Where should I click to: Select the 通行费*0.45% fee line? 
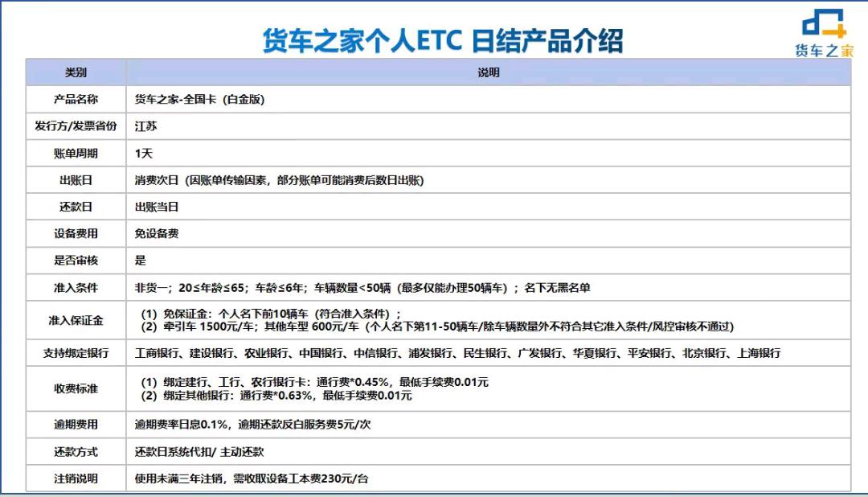point(314,382)
